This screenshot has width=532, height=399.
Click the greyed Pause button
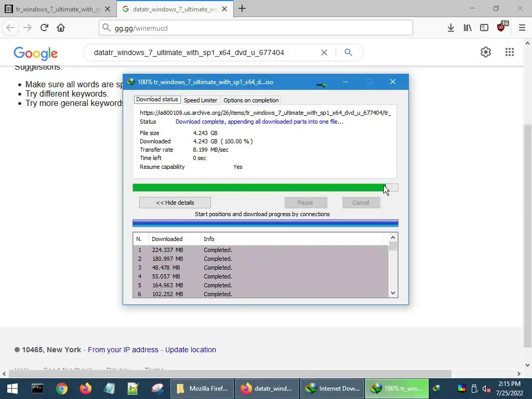click(305, 203)
